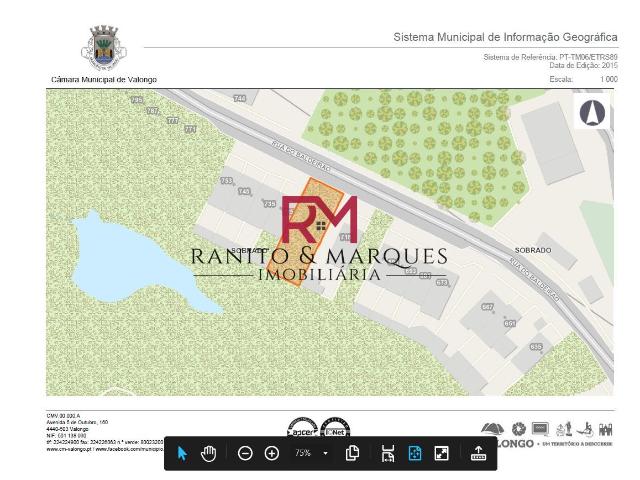Select the text Câmara Municipal de Valongo
This screenshot has width=640, height=480.
pos(104,80)
